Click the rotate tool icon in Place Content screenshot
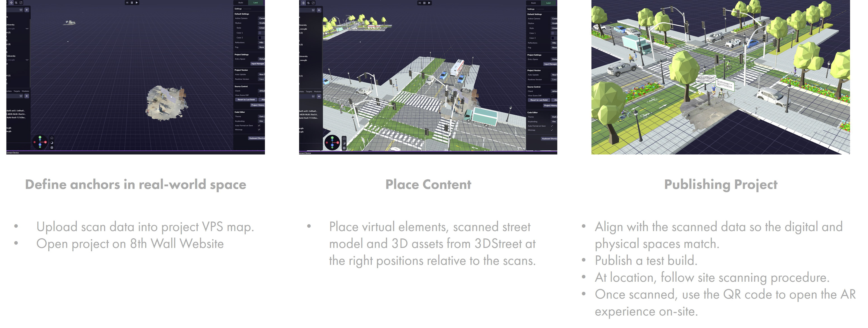 tap(308, 3)
